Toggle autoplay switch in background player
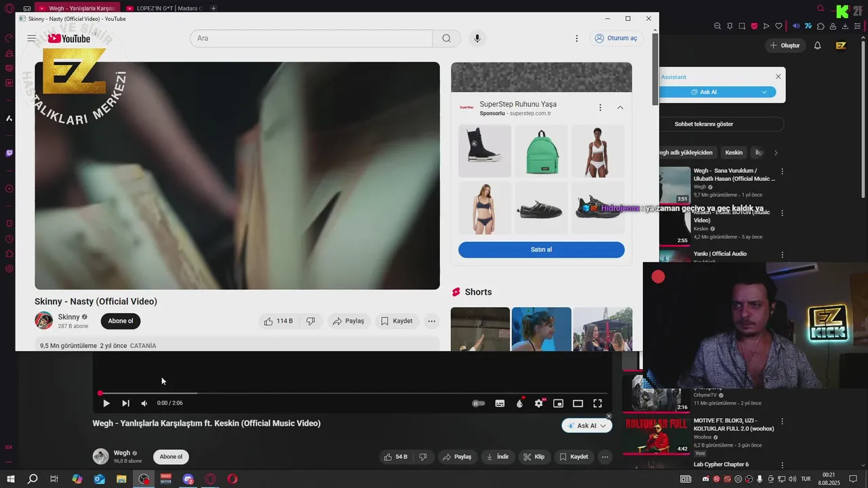868x488 pixels. (479, 403)
